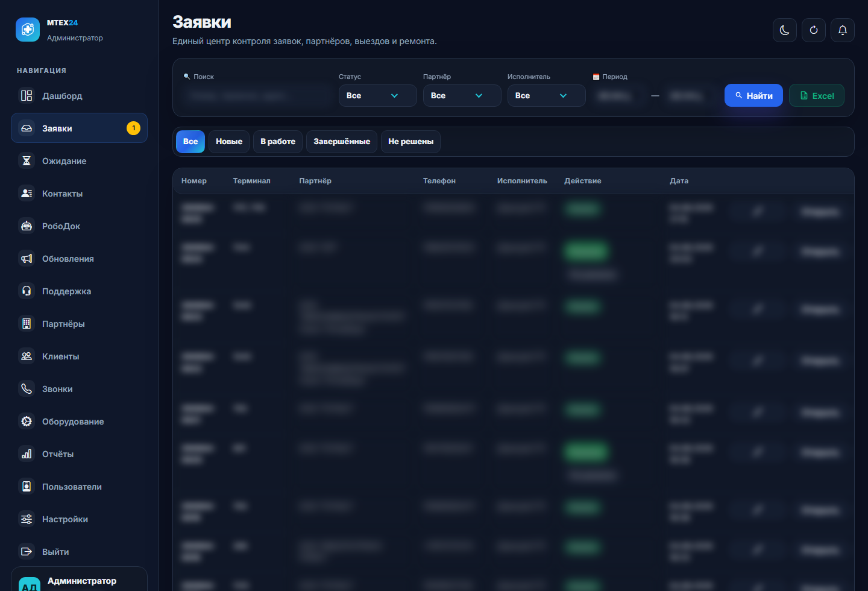Click the Заявки sidebar tray icon
Viewport: 868px width, 591px height.
pyautogui.click(x=27, y=128)
